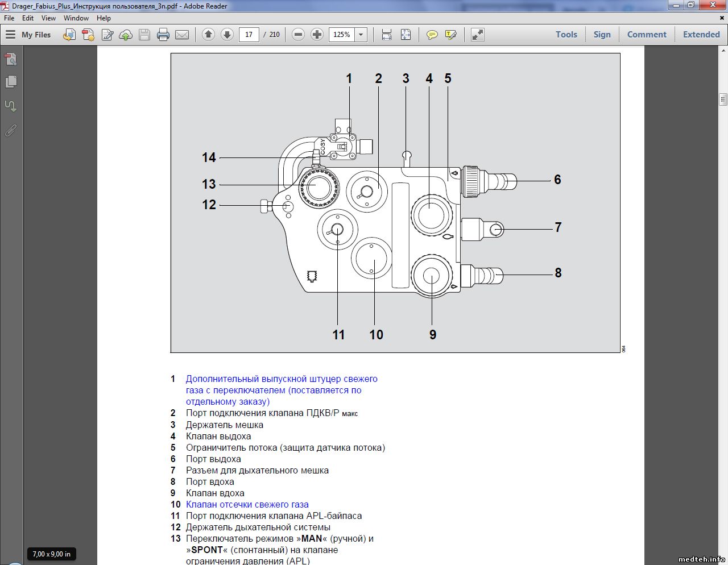This screenshot has height=565, width=728.
Task: Go to previous page with up arrow
Action: (208, 35)
